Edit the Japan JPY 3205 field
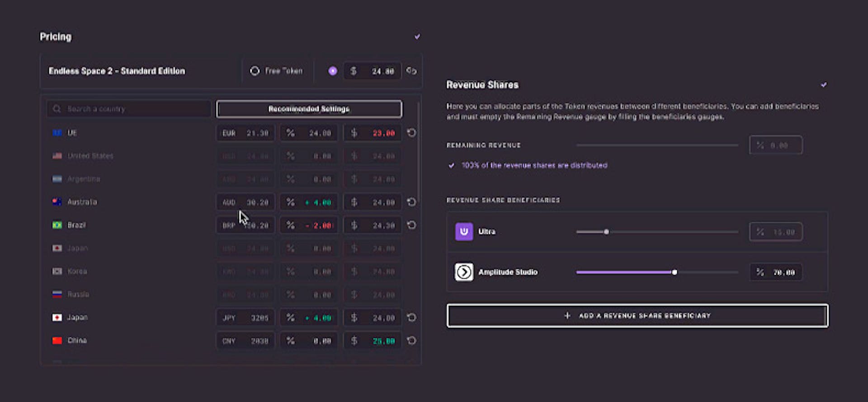 tap(245, 318)
